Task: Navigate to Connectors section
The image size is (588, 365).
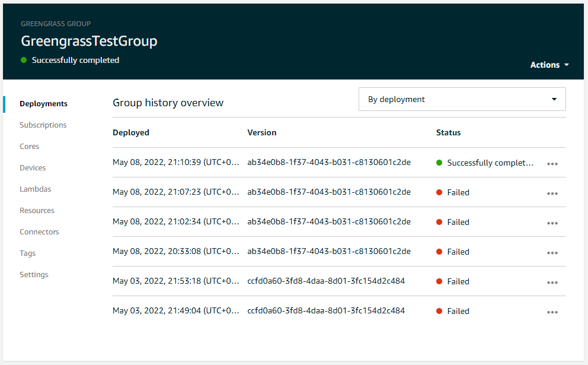Action: (39, 232)
